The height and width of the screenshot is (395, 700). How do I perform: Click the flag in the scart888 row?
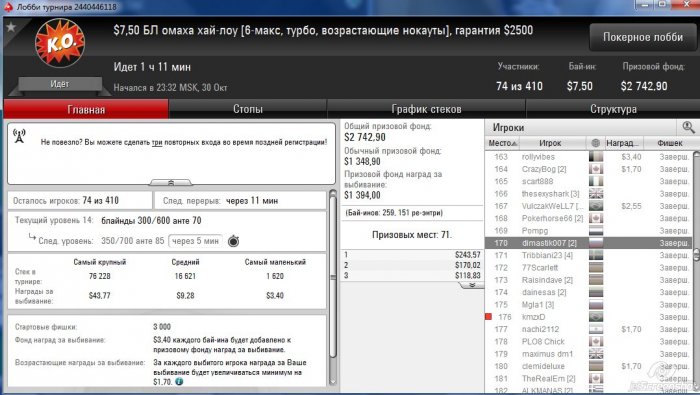point(596,181)
